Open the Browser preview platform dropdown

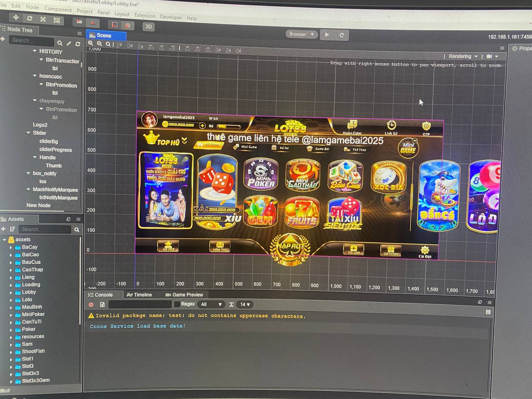pyautogui.click(x=302, y=34)
